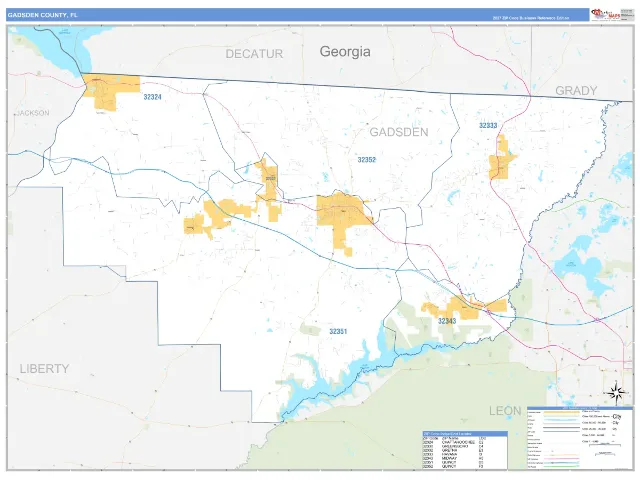The height and width of the screenshot is (480, 640).
Task: Click the compass rose symbol
Action: click(616, 393)
